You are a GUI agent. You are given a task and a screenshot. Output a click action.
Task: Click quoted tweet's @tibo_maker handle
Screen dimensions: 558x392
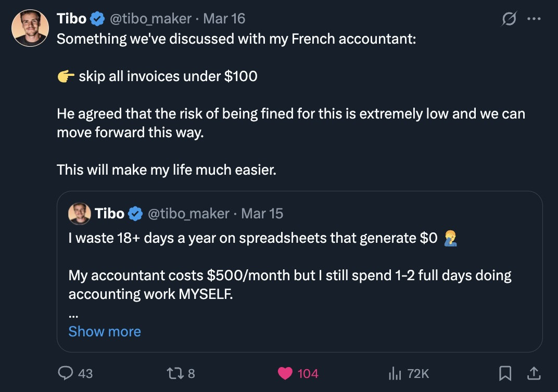point(188,214)
